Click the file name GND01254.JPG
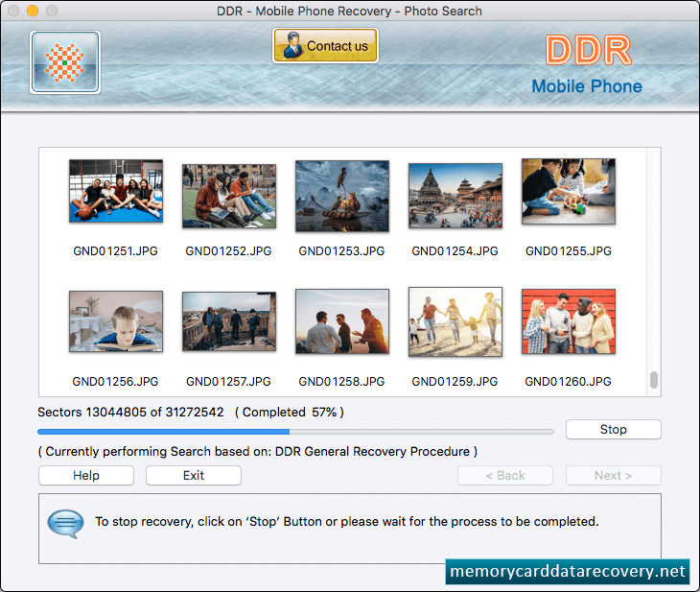Viewport: 700px width, 592px height. (455, 251)
